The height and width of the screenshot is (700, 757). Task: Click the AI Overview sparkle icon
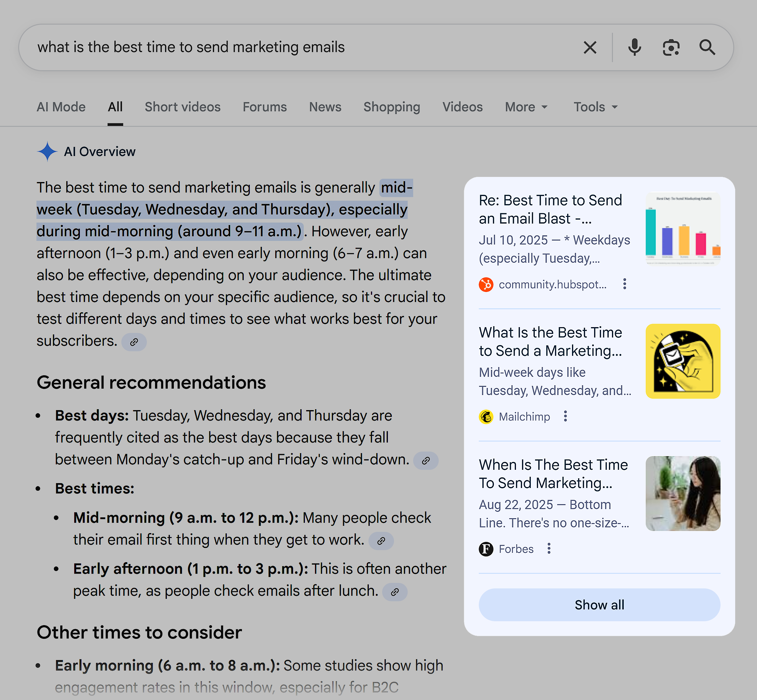coord(47,151)
